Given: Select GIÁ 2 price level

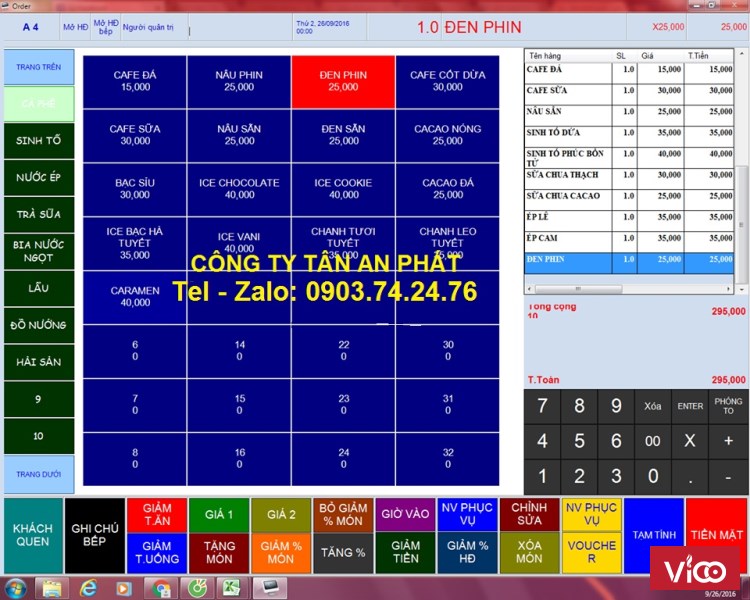Looking at the screenshot, I should point(281,515).
